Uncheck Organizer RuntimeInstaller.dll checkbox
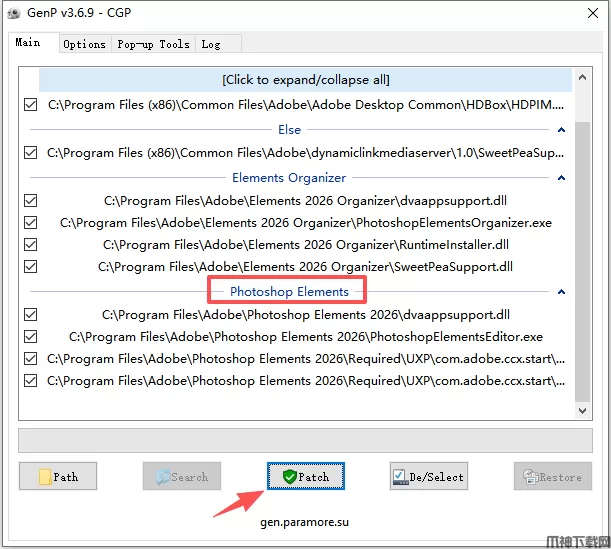611x549 pixels. (x=30, y=245)
